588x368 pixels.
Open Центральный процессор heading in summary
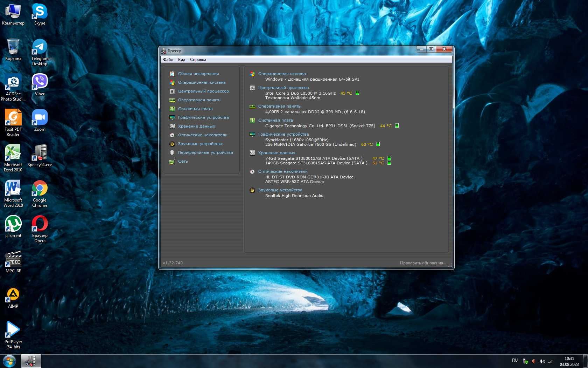283,88
